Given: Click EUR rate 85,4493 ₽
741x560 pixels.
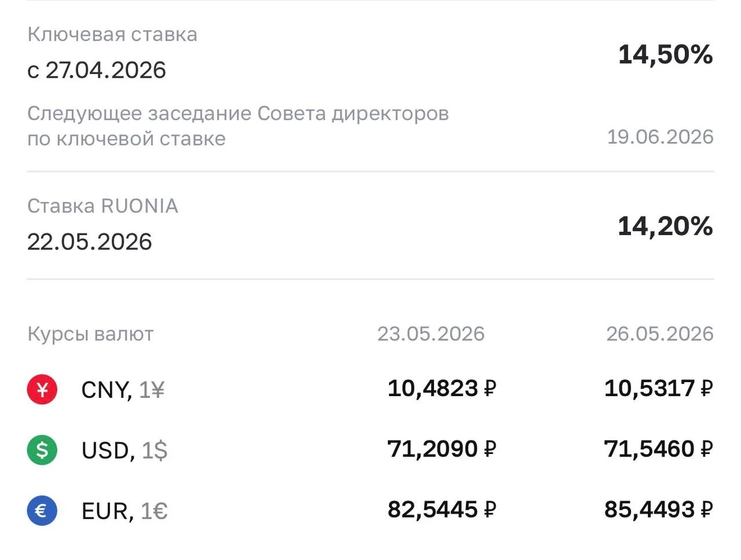Looking at the screenshot, I should pos(658,510).
